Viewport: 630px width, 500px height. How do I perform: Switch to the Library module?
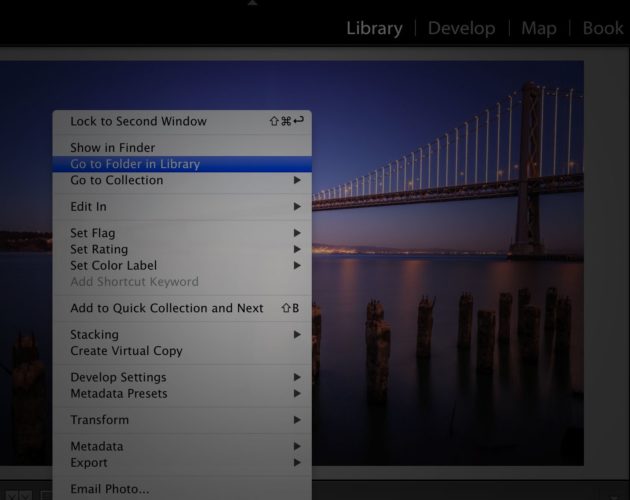pyautogui.click(x=374, y=29)
